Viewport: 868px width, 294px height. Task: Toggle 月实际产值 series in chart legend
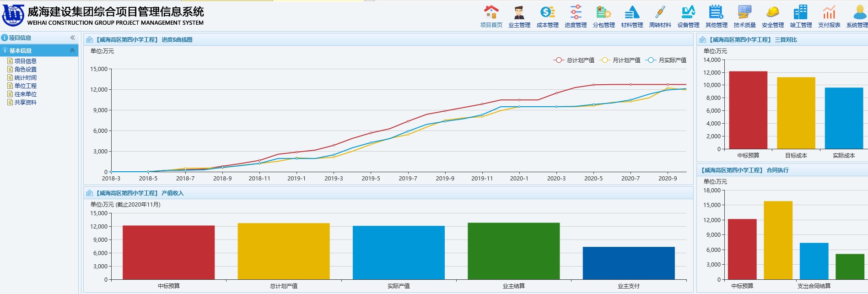pos(666,60)
